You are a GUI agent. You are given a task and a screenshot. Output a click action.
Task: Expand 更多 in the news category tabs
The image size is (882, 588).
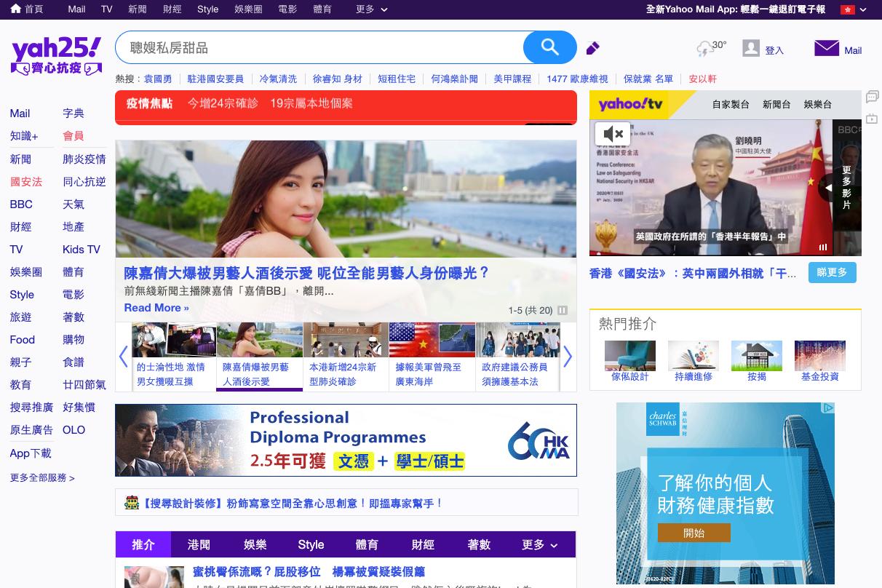tap(539, 545)
